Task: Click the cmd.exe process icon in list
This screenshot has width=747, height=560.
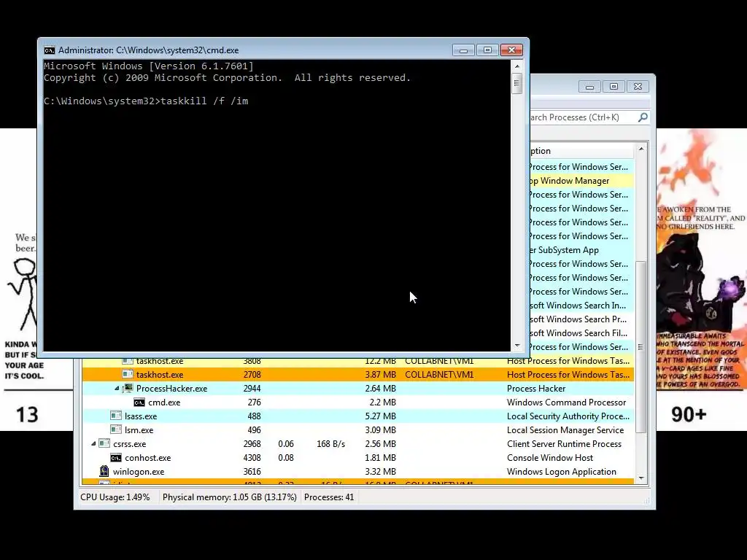Action: pyautogui.click(x=139, y=402)
